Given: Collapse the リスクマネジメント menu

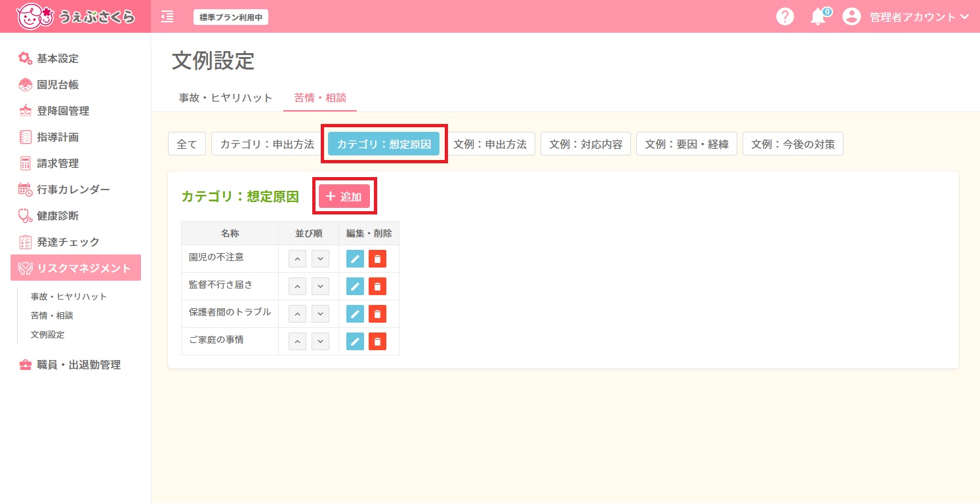Looking at the screenshot, I should point(75,268).
